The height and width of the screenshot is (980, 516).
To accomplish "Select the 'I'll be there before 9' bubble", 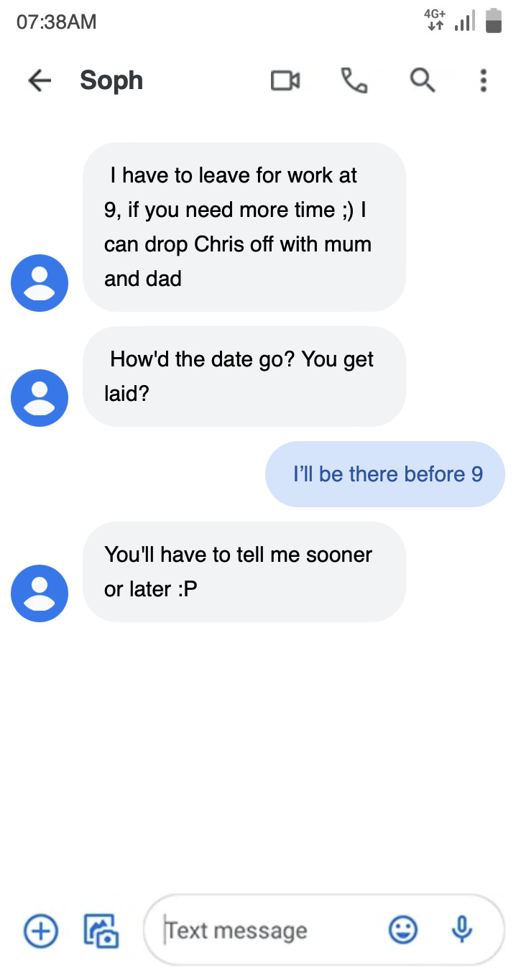I will point(385,474).
